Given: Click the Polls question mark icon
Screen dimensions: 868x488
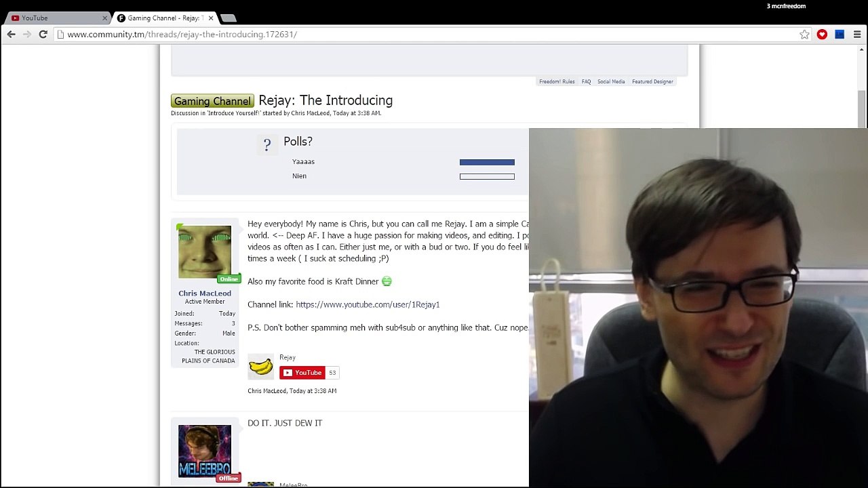Looking at the screenshot, I should coord(267,144).
